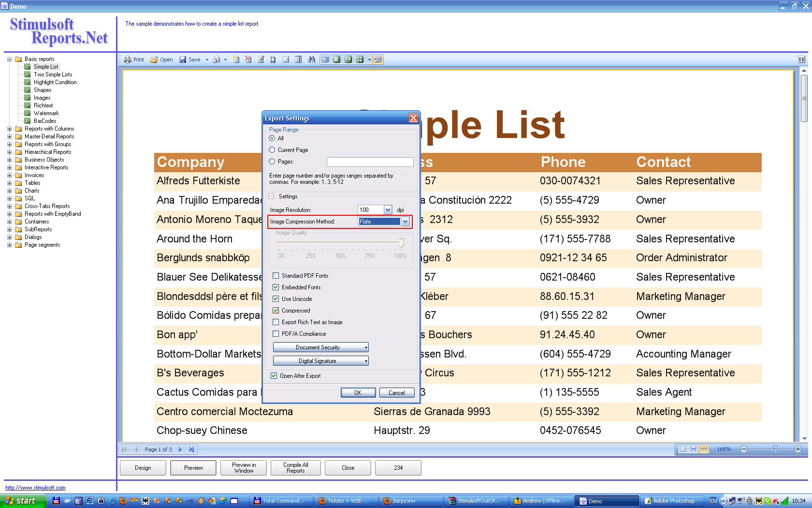Expand Reports with Columns folder
Viewport: 812px width, 508px height.
pos(9,129)
